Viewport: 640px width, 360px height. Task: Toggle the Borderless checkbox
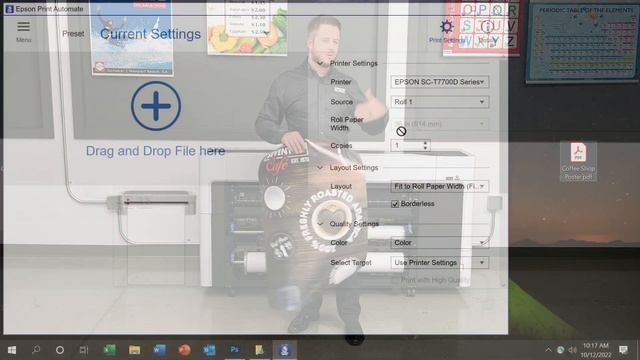pos(395,204)
